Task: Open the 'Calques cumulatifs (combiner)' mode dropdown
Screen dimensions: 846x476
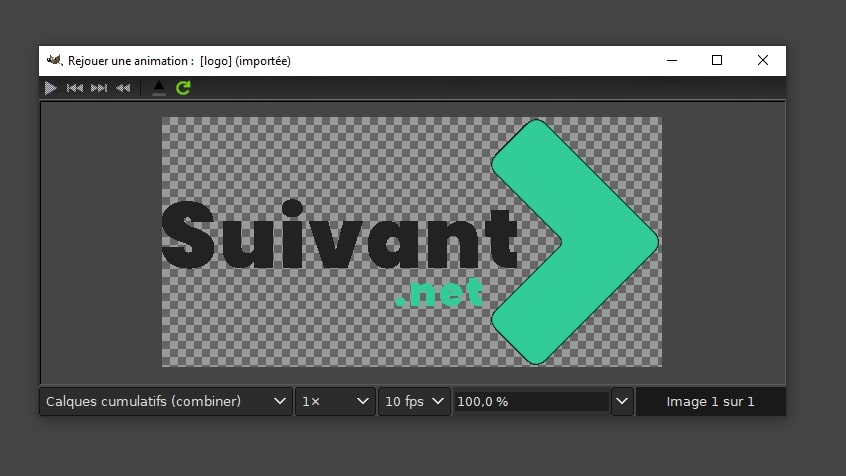Action: [166, 402]
